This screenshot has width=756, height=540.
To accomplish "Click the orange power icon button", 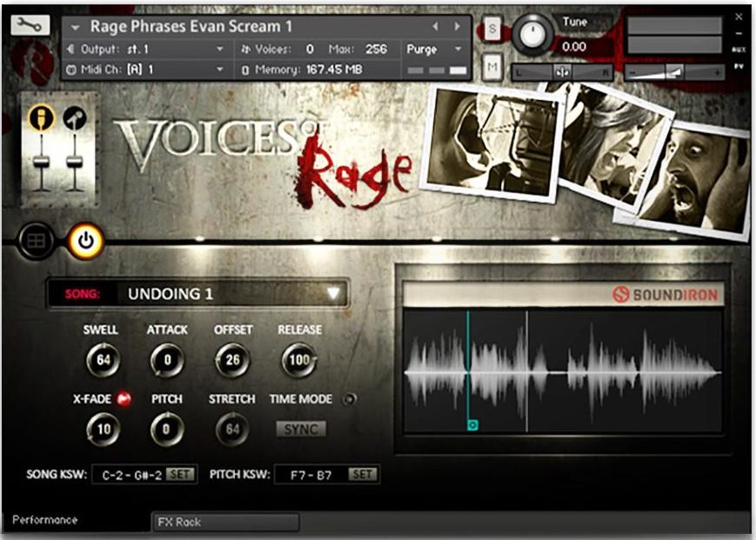I will tap(85, 242).
